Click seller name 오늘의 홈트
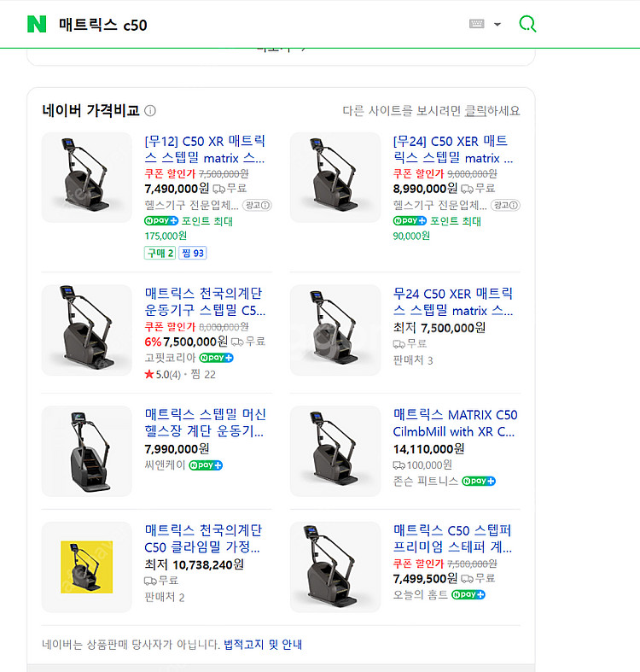This screenshot has width=640, height=672. 420,594
